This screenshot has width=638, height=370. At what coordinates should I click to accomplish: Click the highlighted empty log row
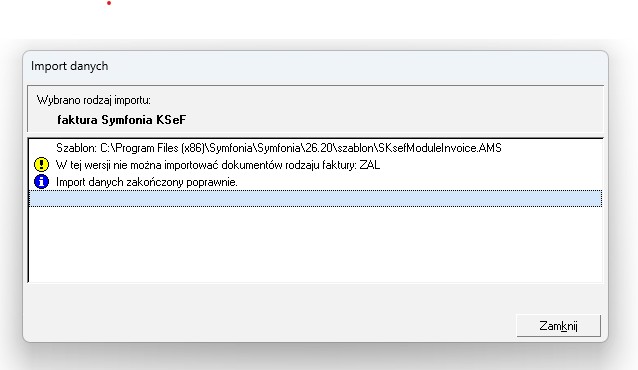[x=315, y=199]
